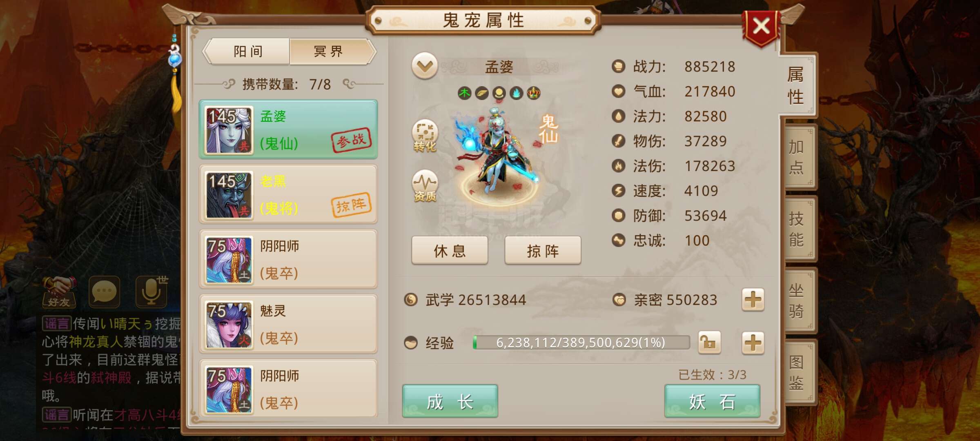This screenshot has height=441, width=980.
Task: Click the 休息 rest button
Action: tap(450, 250)
